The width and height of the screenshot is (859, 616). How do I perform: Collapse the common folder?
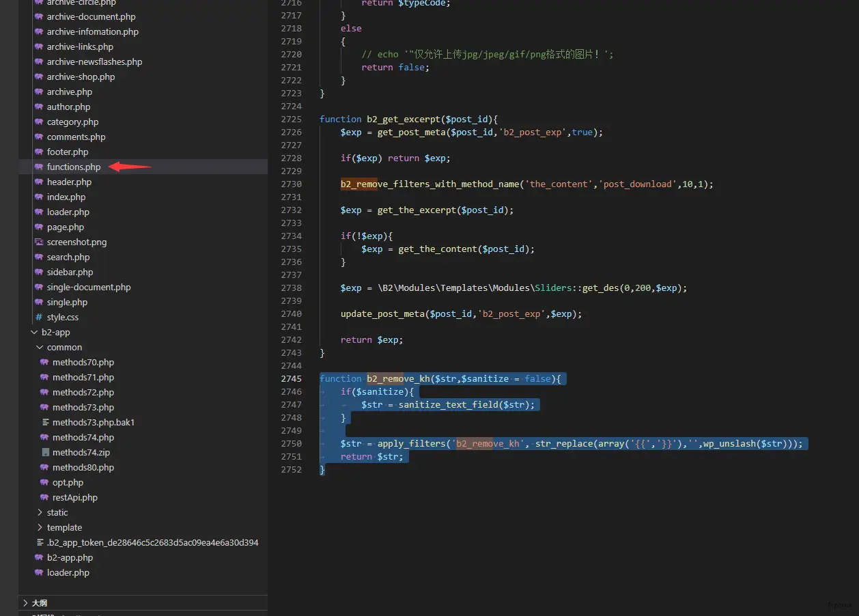pos(40,347)
